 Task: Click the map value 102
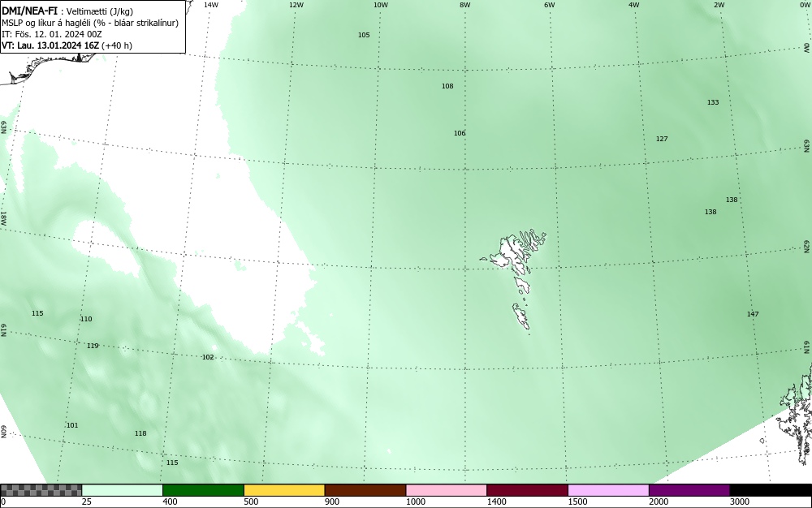point(208,357)
